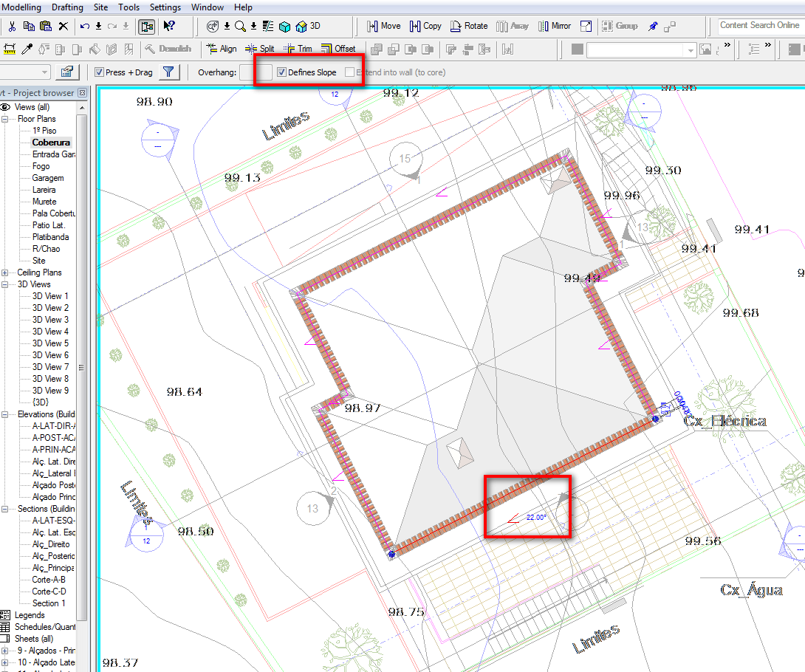Delete selection with the X icon
805x672 pixels.
[x=64, y=26]
